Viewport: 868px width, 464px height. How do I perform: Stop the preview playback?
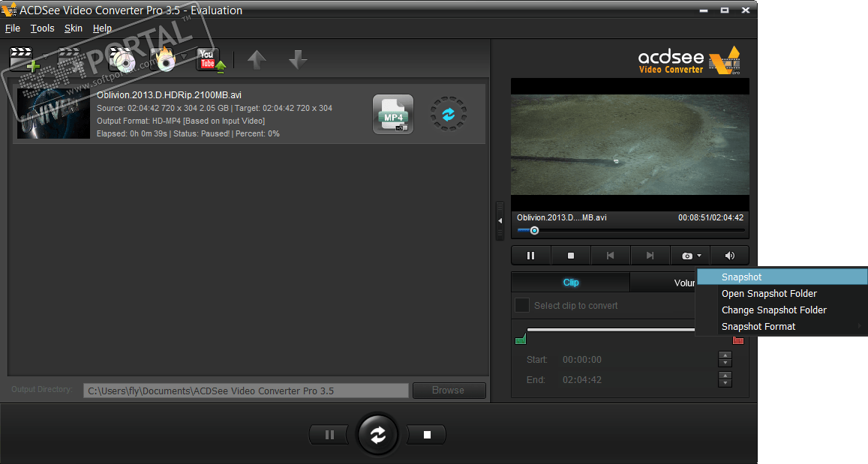click(x=571, y=256)
